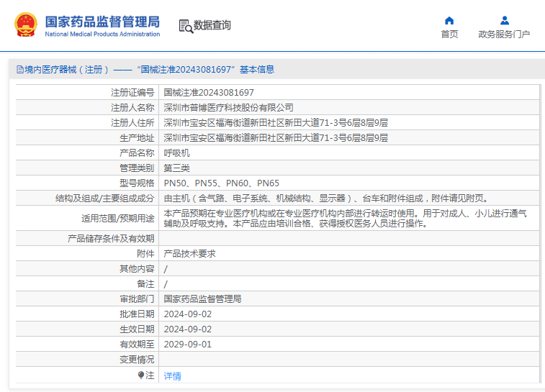This screenshot has height=392, width=545.
Task: Click the 政务服务门户 person icon
Action: pos(504,21)
